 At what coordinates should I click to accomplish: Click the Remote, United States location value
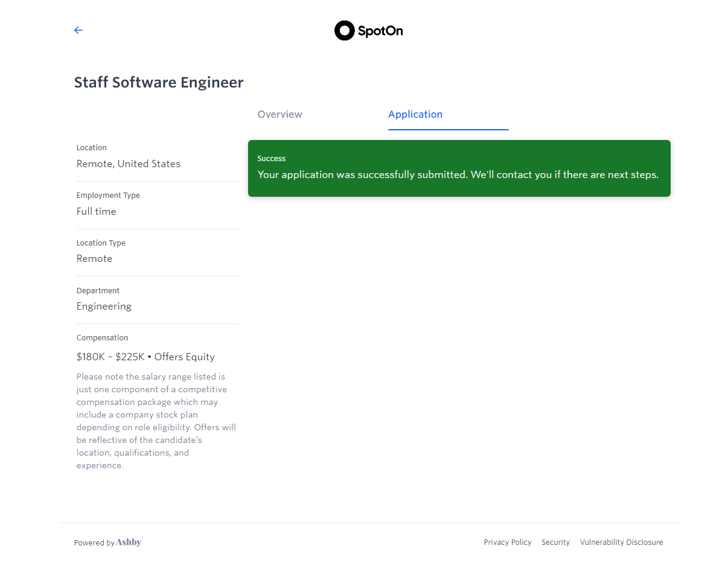129,164
